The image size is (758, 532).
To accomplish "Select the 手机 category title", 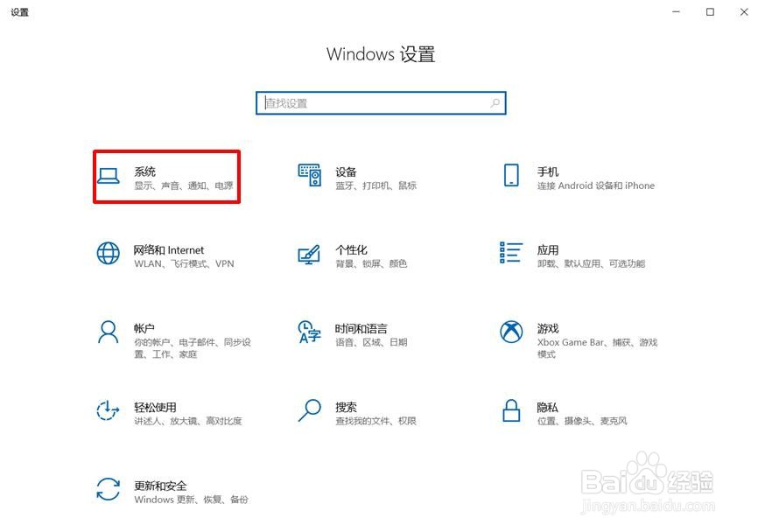I will (x=548, y=171).
